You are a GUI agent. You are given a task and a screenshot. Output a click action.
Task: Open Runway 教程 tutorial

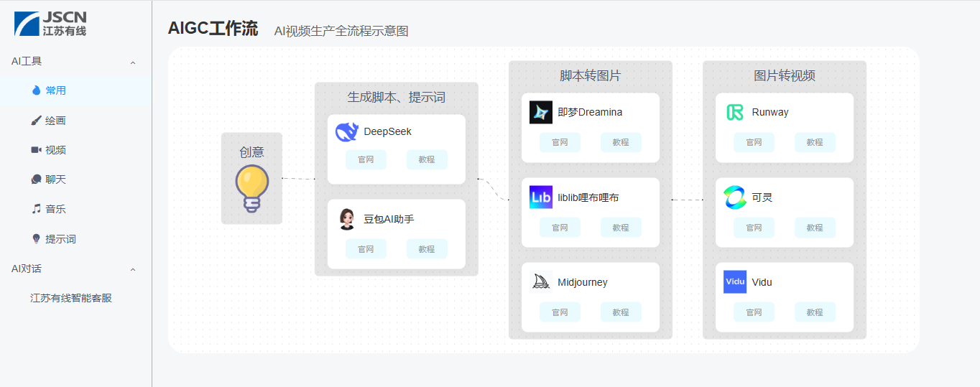pos(815,142)
